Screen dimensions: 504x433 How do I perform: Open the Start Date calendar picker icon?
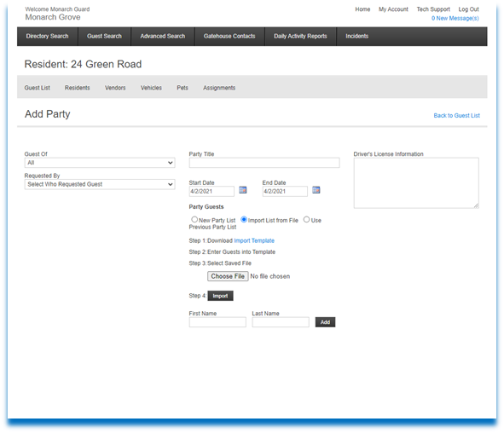243,190
